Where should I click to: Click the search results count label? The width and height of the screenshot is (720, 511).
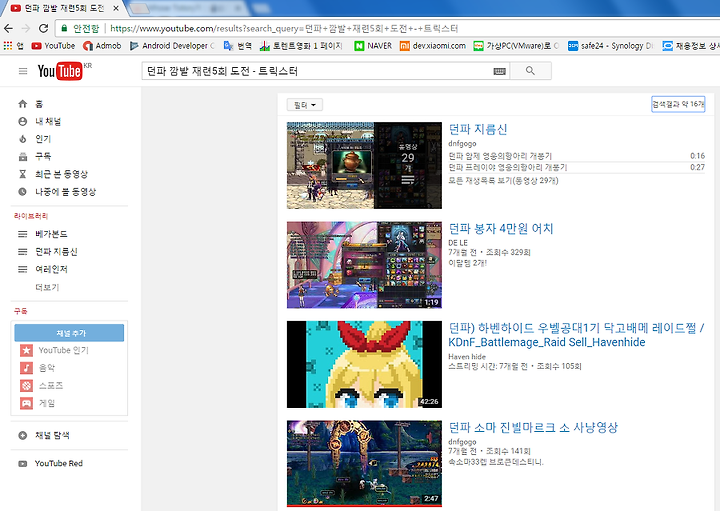pyautogui.click(x=678, y=104)
